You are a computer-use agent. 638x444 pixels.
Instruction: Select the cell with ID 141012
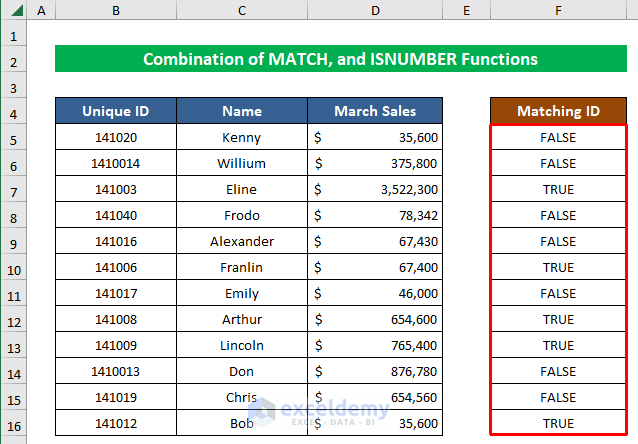(116, 424)
